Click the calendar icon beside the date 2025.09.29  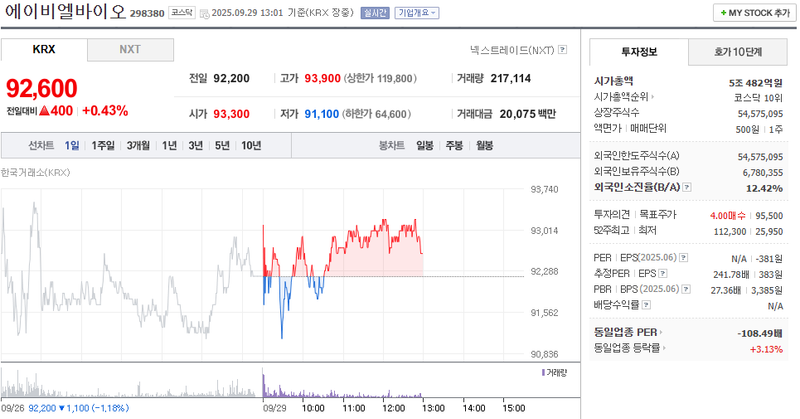click(x=204, y=13)
